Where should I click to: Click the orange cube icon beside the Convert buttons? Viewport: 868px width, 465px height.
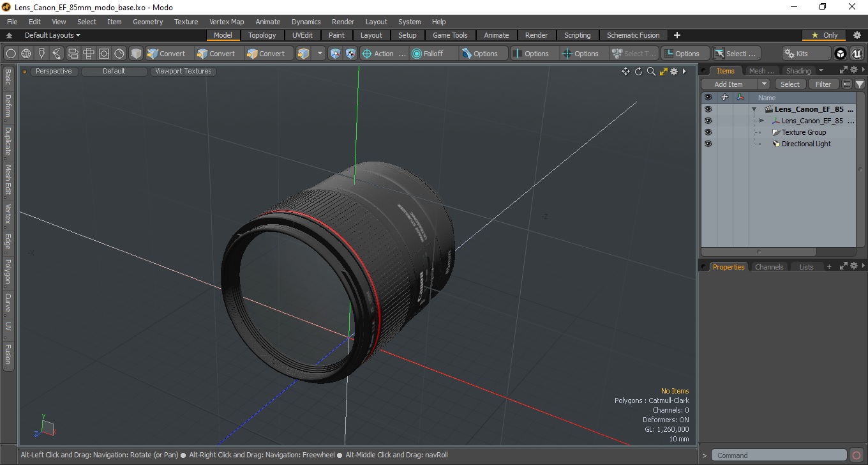pos(303,54)
